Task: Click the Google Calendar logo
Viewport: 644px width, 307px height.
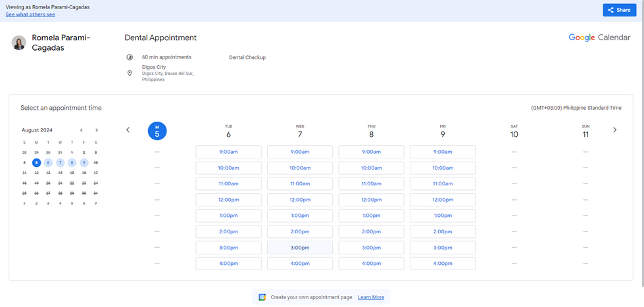Action: [599, 37]
